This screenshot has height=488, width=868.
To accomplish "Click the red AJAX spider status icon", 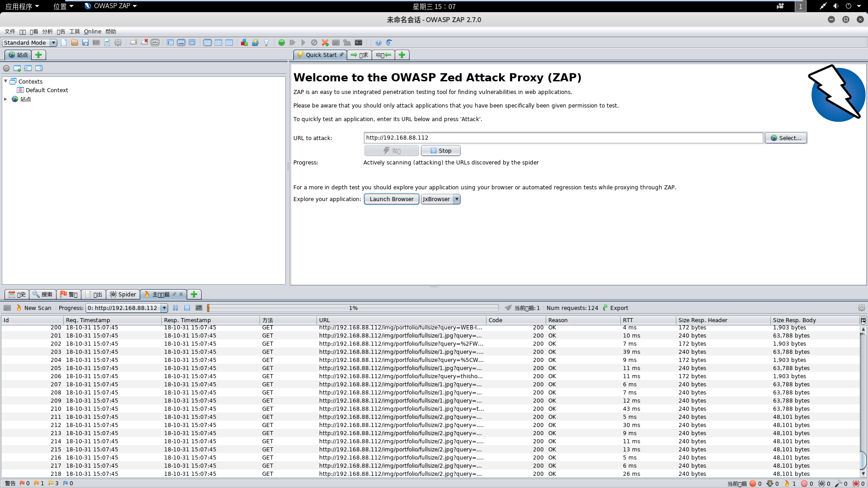I will [856, 483].
